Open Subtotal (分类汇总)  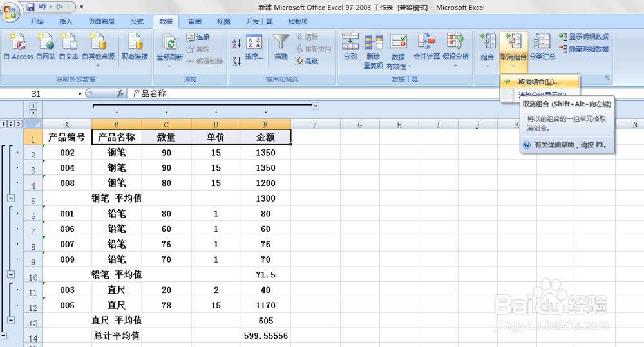pos(542,47)
